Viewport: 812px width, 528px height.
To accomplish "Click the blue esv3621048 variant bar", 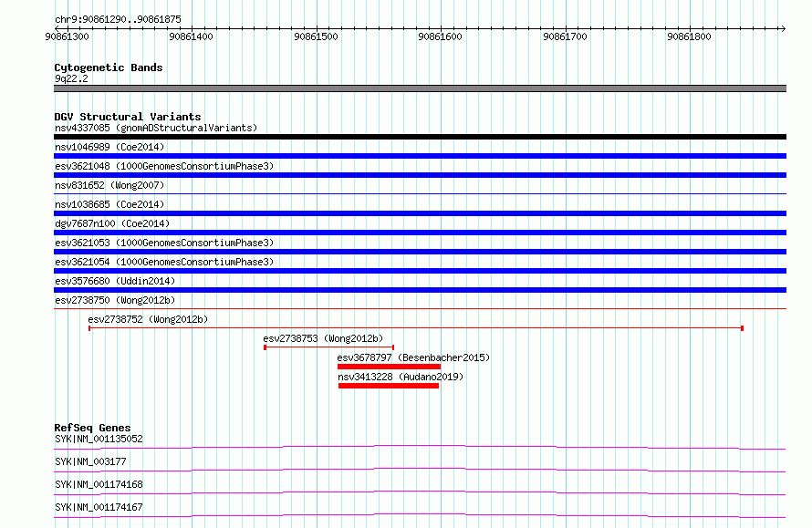I will [420, 175].
